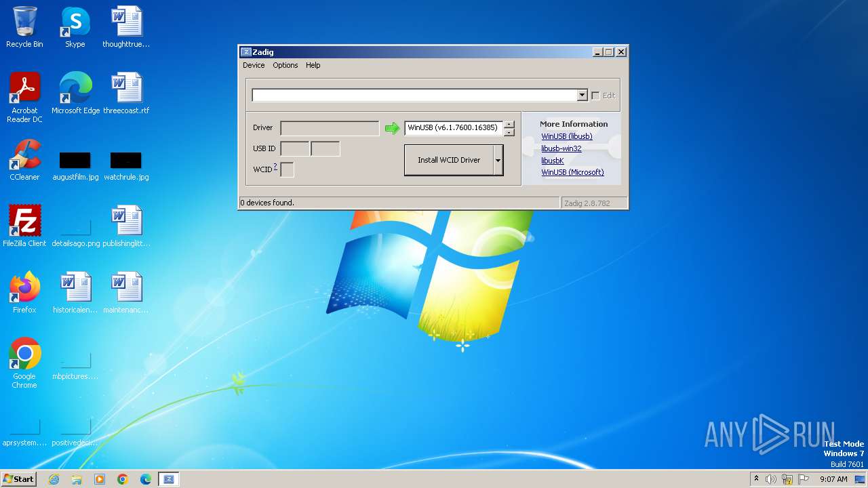Select the thoughttrue document icon
This screenshot has height=488, width=868.
click(x=126, y=27)
